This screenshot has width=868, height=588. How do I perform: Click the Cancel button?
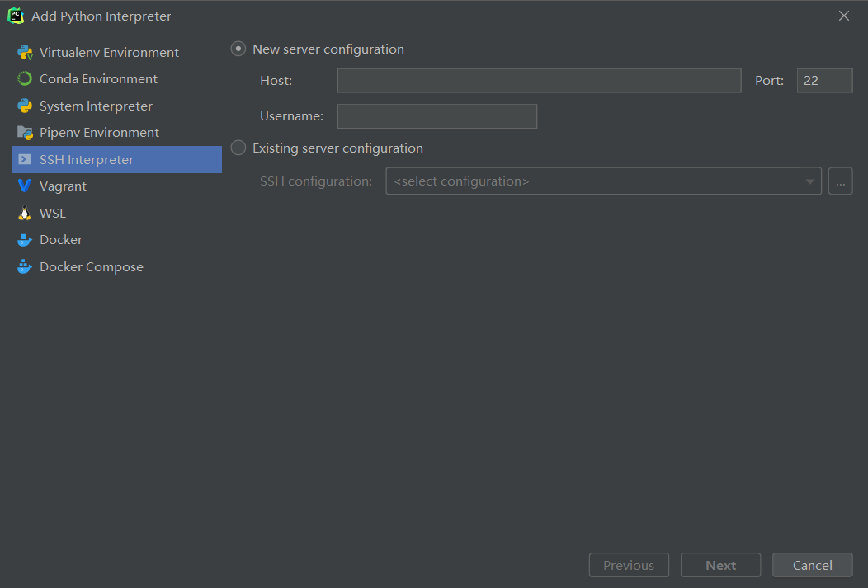pyautogui.click(x=812, y=565)
